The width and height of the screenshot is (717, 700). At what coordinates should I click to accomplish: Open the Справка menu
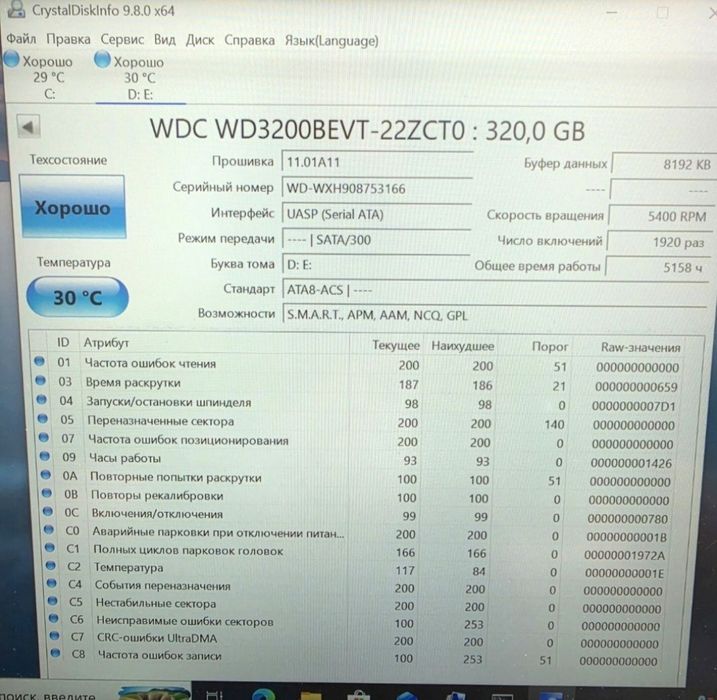(250, 41)
